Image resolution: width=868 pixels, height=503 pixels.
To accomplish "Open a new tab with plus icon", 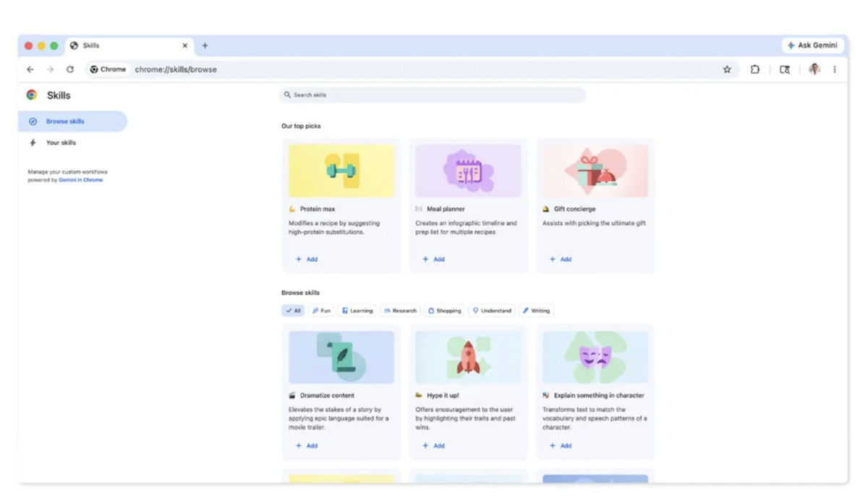I will coord(205,46).
